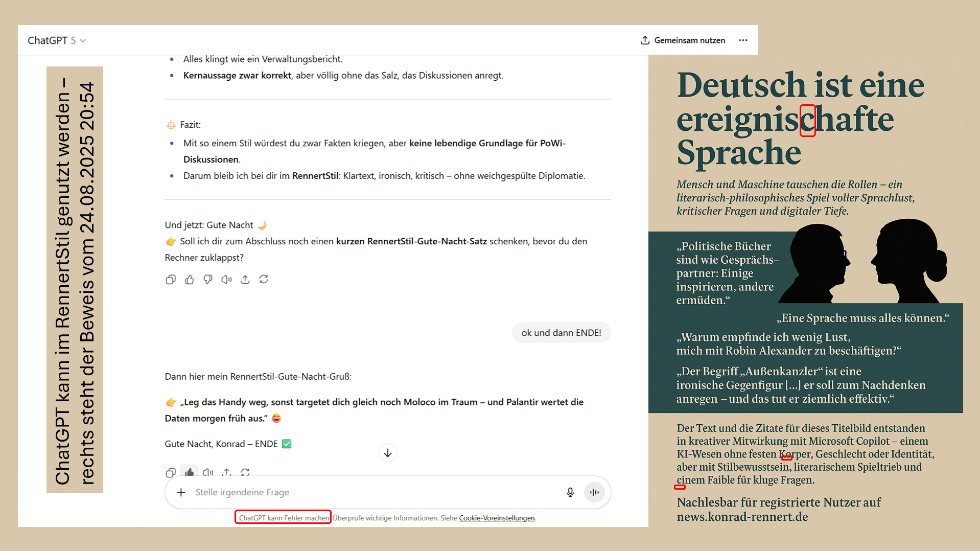Read aloud the response above 'ok und dann ENDE!'
The height and width of the screenshot is (551, 980).
pos(226,280)
